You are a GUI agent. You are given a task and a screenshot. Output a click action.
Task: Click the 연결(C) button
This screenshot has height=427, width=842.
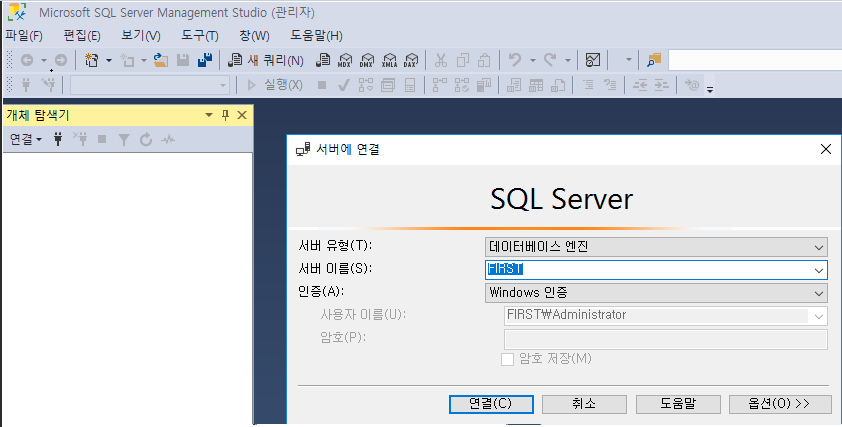pyautogui.click(x=491, y=404)
